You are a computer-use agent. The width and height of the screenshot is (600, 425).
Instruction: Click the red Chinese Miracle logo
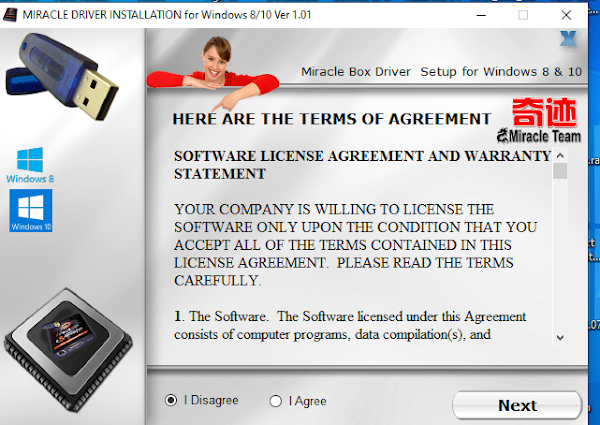(x=544, y=112)
